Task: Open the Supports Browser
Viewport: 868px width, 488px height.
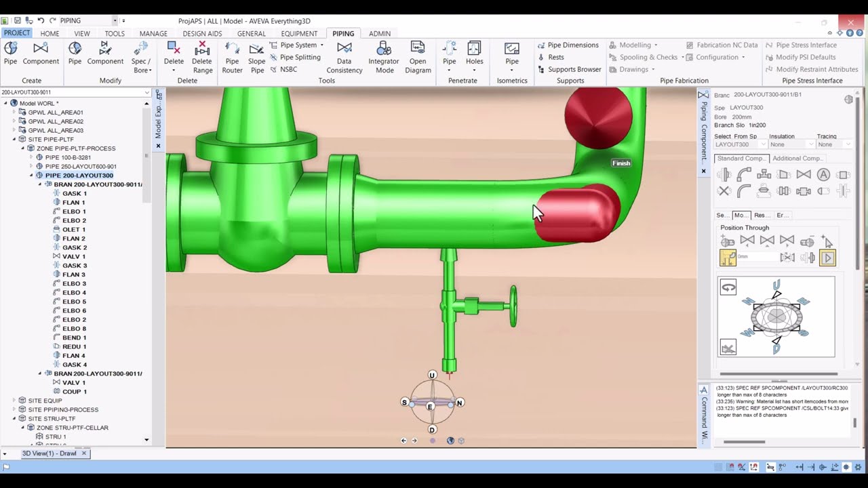Action: click(569, 69)
